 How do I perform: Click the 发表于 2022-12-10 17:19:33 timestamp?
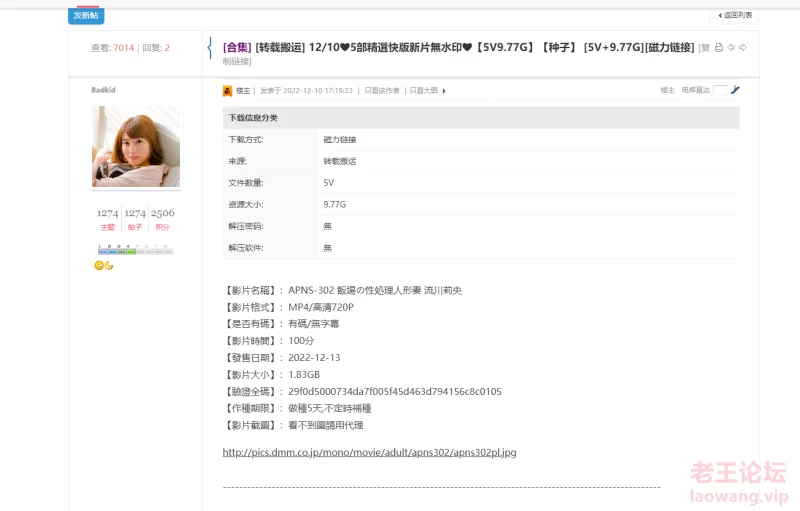[306, 91]
